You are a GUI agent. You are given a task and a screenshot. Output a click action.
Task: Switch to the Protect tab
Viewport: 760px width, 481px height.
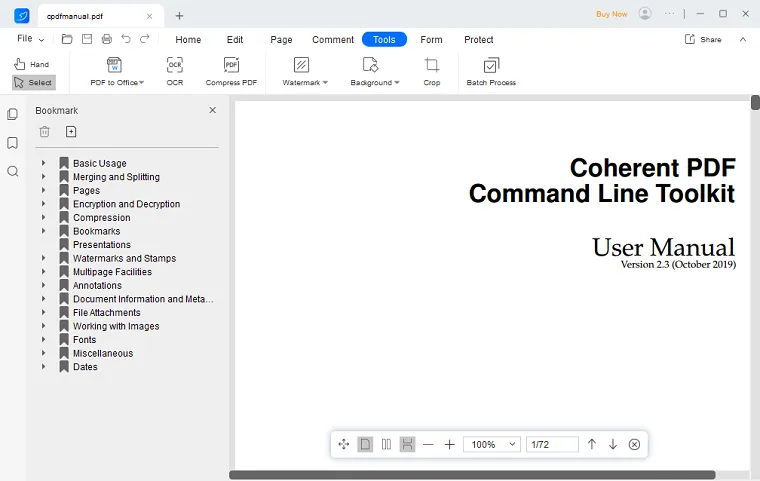click(x=478, y=39)
